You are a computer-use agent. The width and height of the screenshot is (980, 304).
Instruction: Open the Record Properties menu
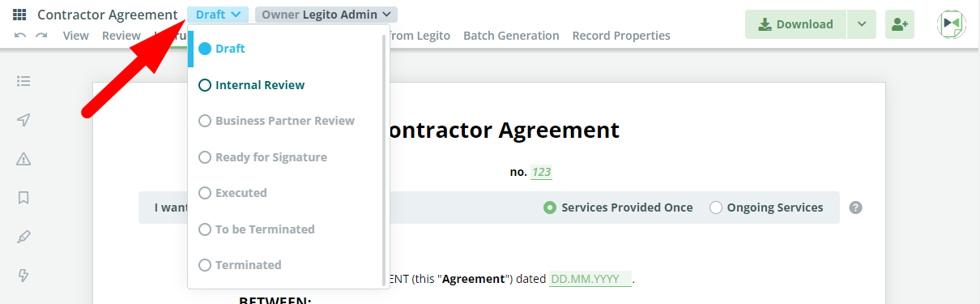621,36
